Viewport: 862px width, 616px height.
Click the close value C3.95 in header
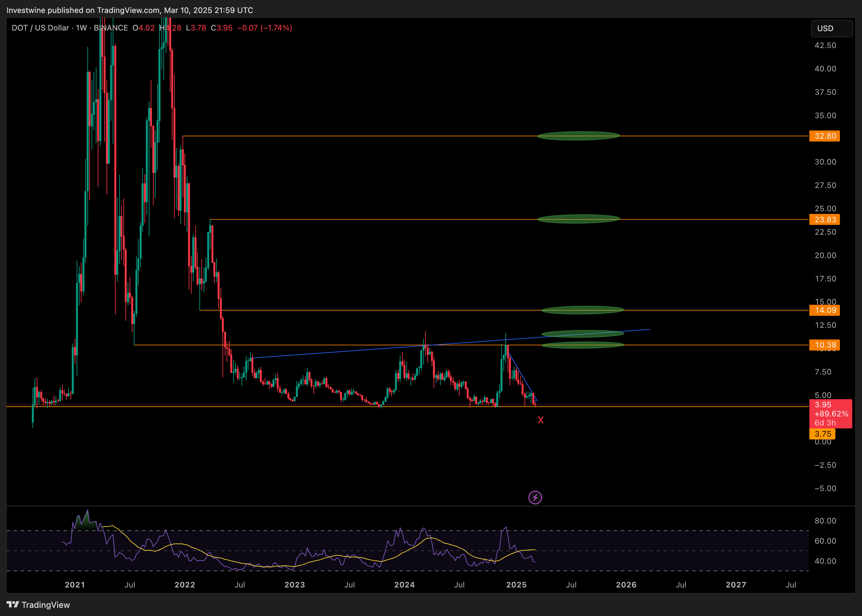click(x=222, y=28)
